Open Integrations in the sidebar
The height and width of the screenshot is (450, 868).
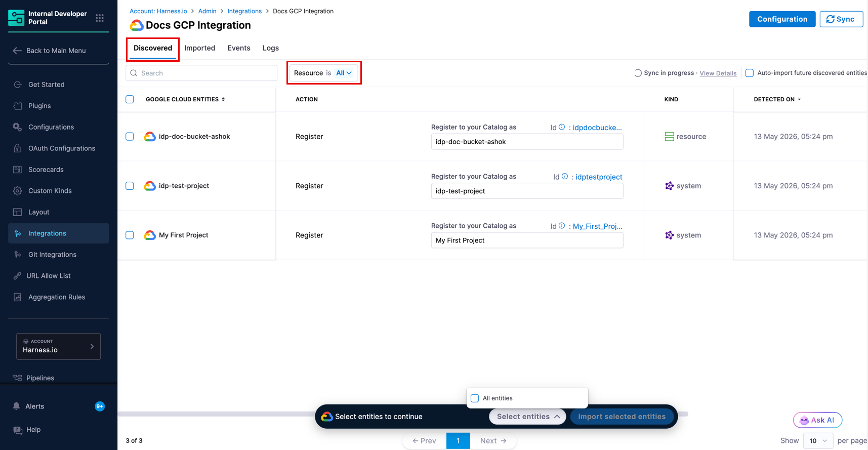click(x=58, y=233)
